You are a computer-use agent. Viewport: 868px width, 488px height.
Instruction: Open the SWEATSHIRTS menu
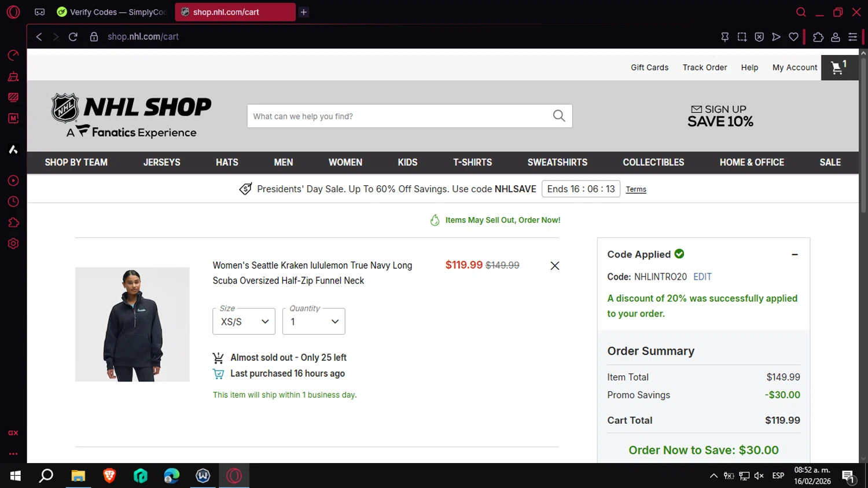(x=557, y=162)
